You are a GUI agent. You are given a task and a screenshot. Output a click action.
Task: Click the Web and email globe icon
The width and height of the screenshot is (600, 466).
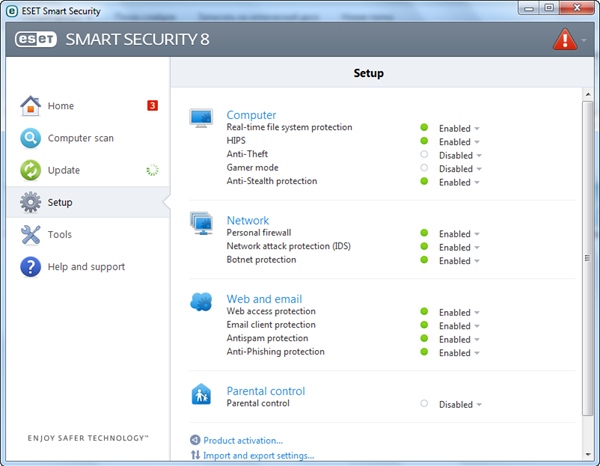point(202,302)
